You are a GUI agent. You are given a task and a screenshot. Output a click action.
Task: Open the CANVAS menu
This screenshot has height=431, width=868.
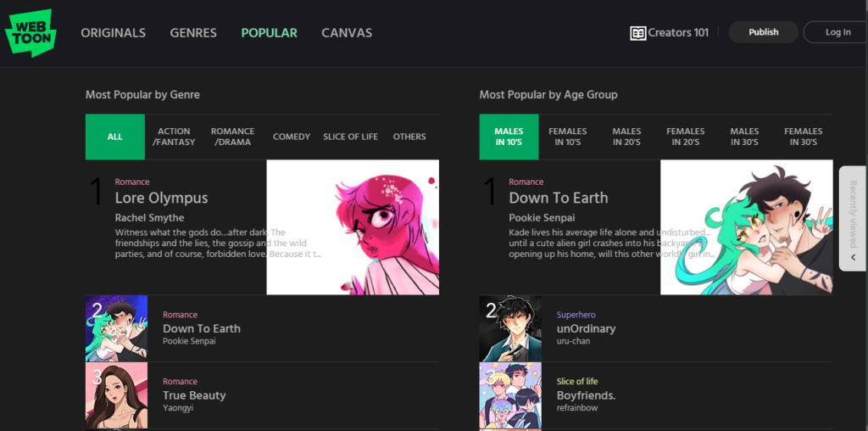click(347, 33)
